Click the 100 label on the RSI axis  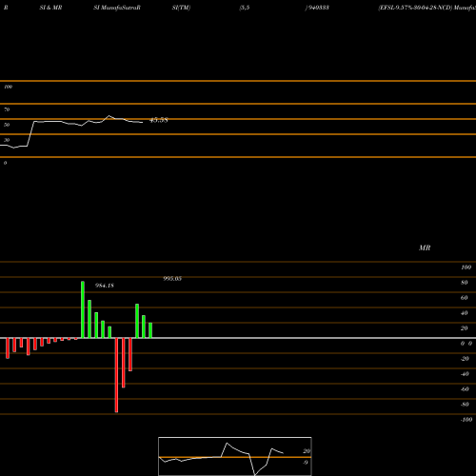8,87
